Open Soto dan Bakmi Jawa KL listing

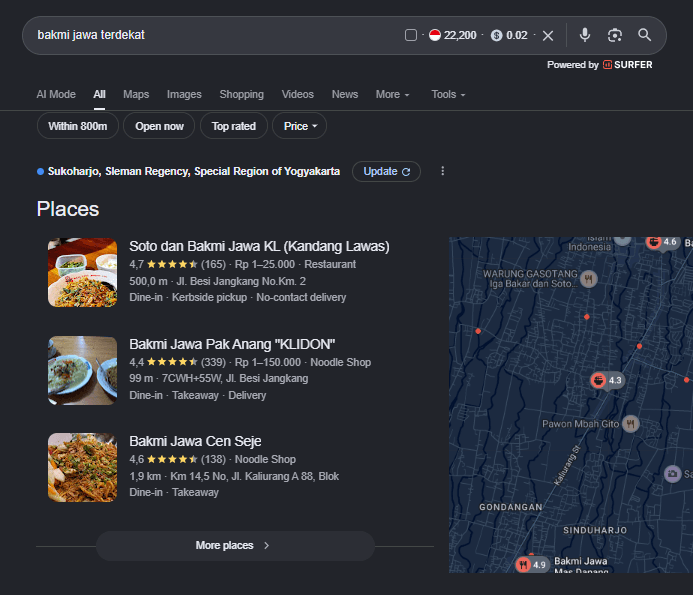click(x=259, y=246)
